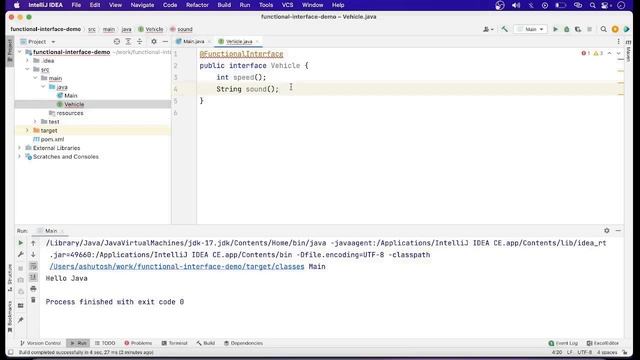Click the @FunctionalInterface annotation

(x=241, y=54)
